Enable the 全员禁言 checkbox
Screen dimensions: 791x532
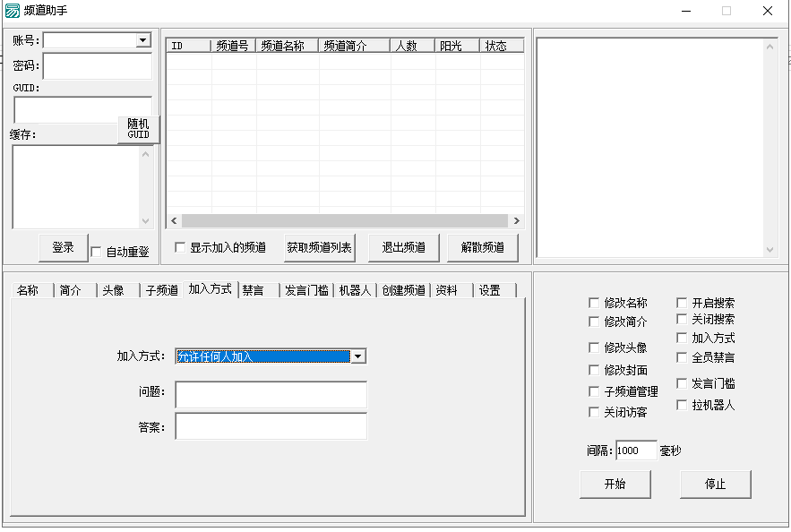682,357
